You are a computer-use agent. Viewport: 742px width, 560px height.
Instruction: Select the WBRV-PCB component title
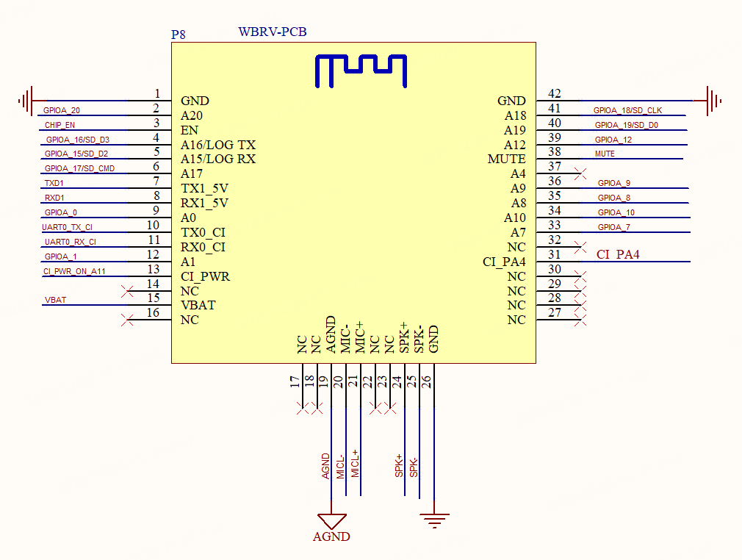(x=273, y=32)
